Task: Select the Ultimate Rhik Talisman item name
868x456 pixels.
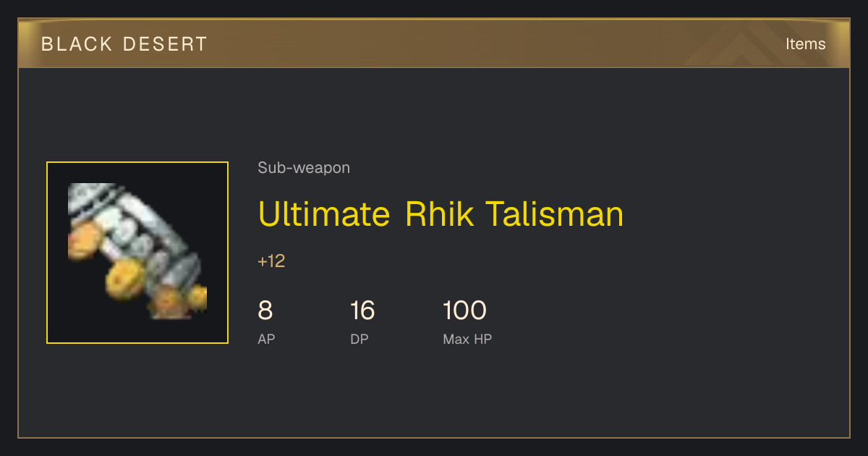Action: click(441, 214)
